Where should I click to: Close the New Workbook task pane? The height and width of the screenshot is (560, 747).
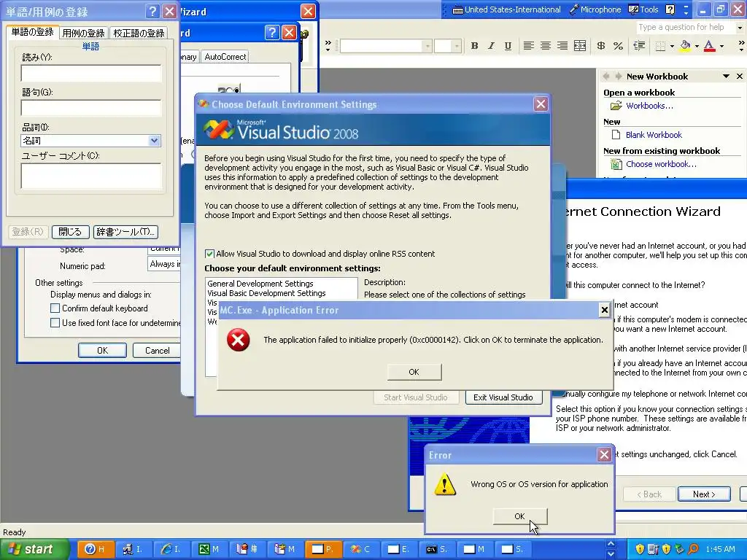pos(740,76)
